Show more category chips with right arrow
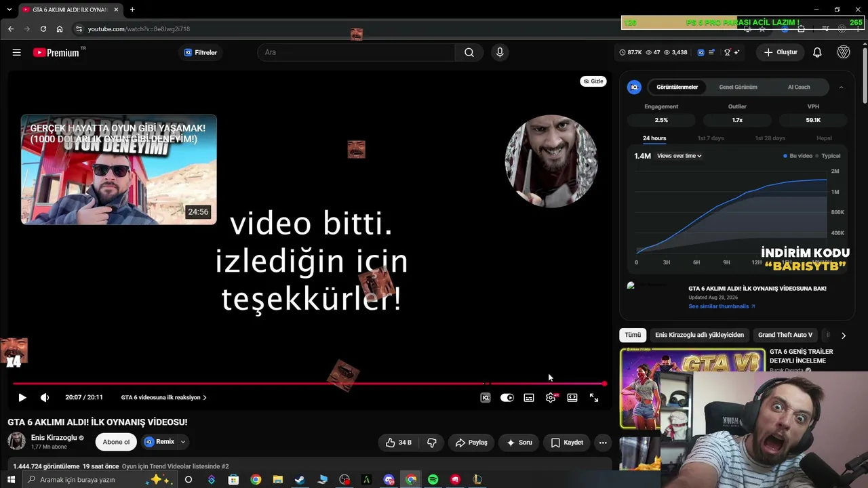 (x=843, y=335)
